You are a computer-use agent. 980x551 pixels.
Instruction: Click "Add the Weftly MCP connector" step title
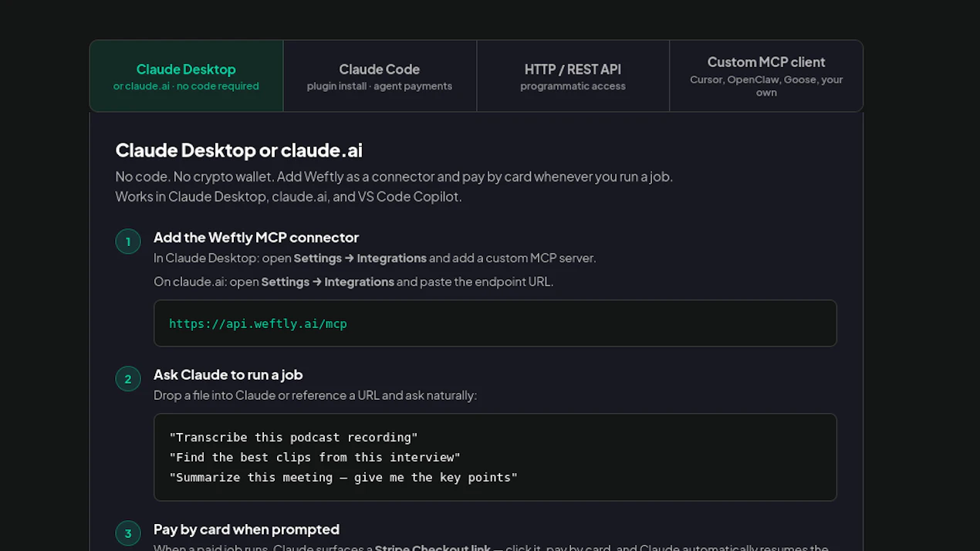(x=256, y=238)
